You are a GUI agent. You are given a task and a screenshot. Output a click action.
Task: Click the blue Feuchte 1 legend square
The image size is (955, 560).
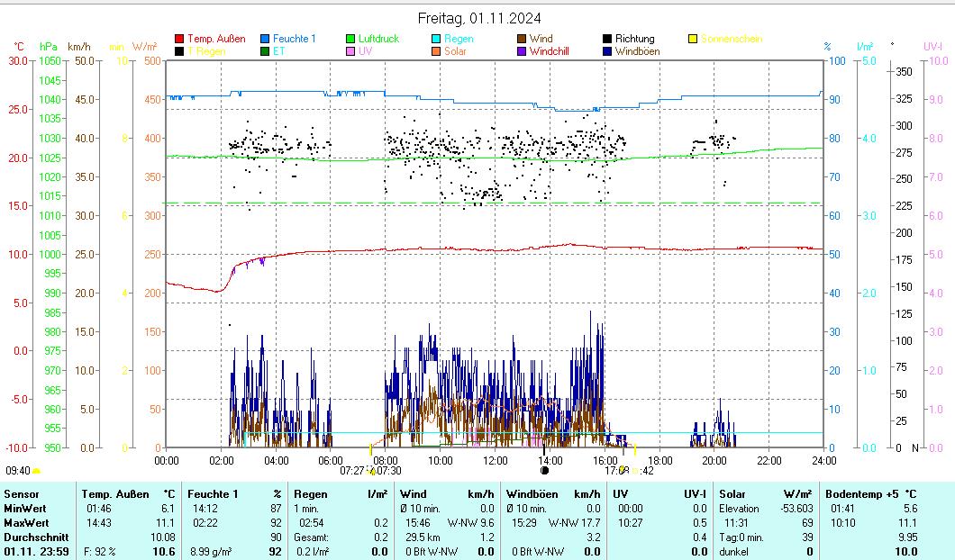click(266, 39)
